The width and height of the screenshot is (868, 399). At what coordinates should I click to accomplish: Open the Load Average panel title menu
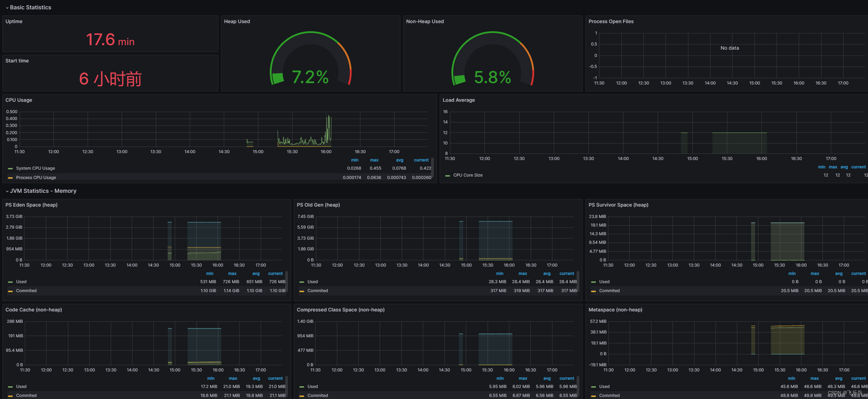coord(459,100)
